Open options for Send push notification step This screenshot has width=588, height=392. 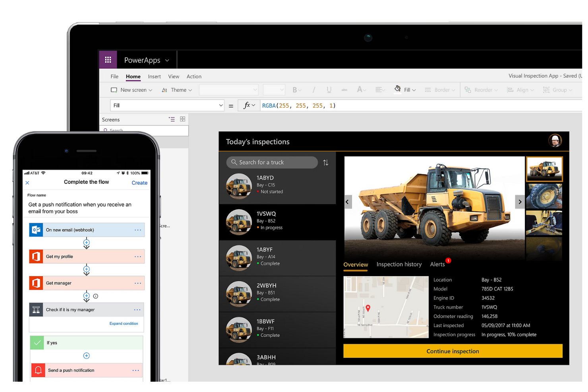[x=136, y=371]
